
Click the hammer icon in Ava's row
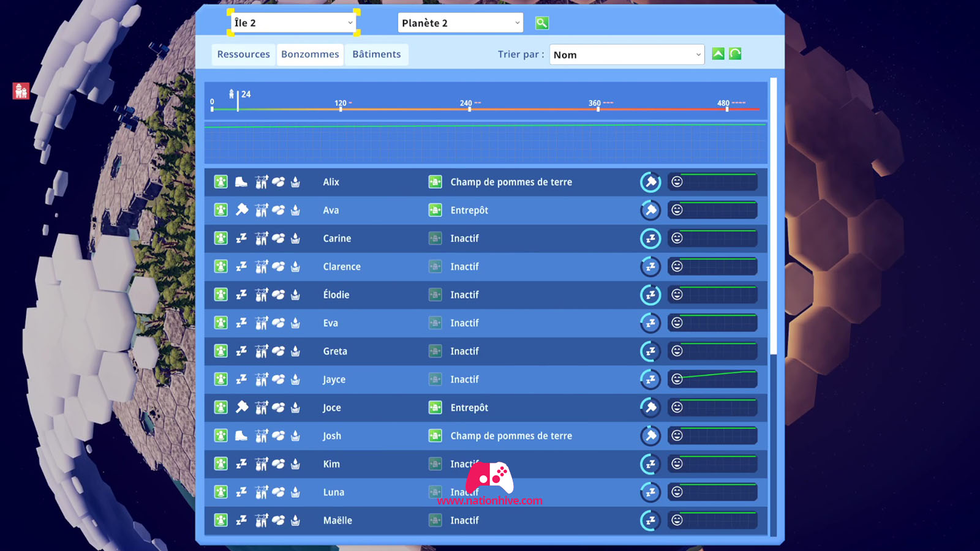pos(241,210)
